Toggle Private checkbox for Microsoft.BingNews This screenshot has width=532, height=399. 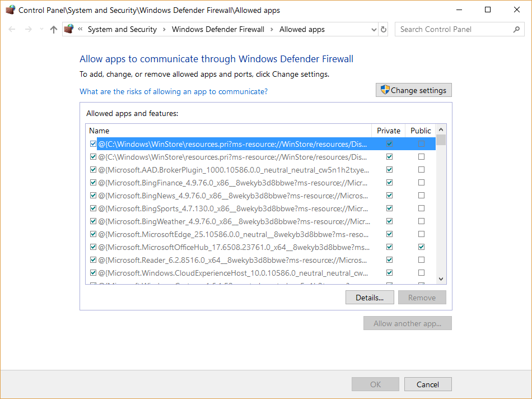pos(390,195)
